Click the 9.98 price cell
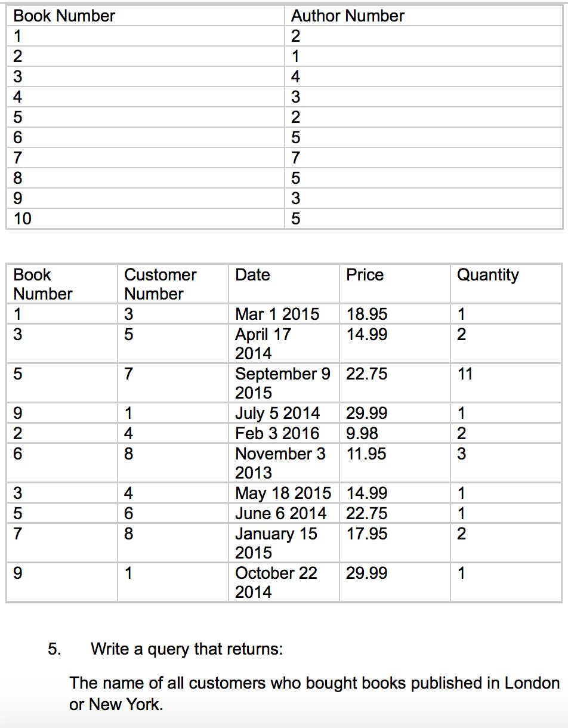Screen dimensions: 568x728 [362, 433]
